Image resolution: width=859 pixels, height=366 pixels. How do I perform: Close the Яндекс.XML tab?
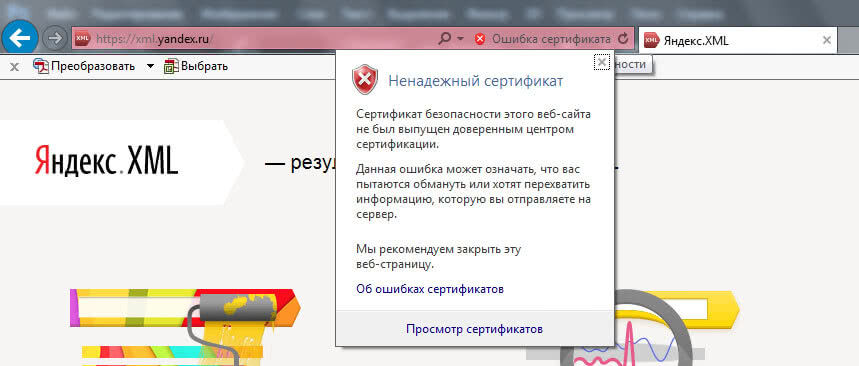(827, 40)
